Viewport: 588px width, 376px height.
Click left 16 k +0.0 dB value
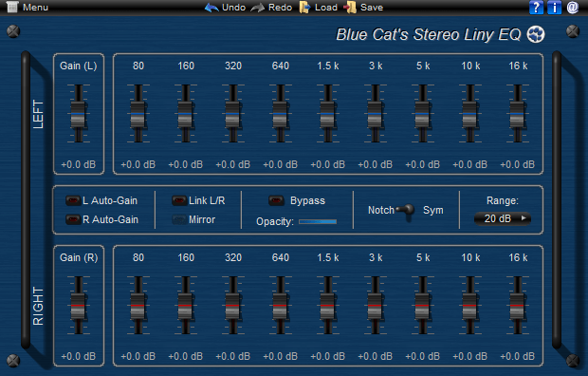(518, 164)
